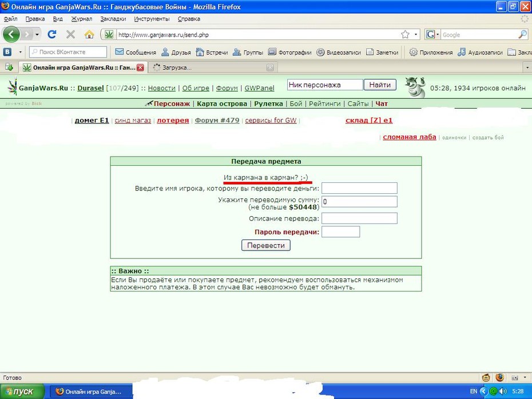Open the Об игре link
The image size is (532, 399).
[x=196, y=88]
